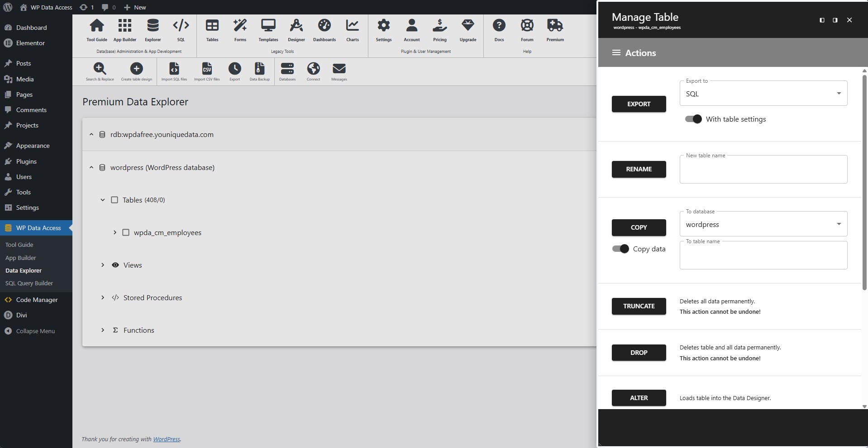Click the TRUNCATE button
868x448 pixels.
tap(639, 306)
